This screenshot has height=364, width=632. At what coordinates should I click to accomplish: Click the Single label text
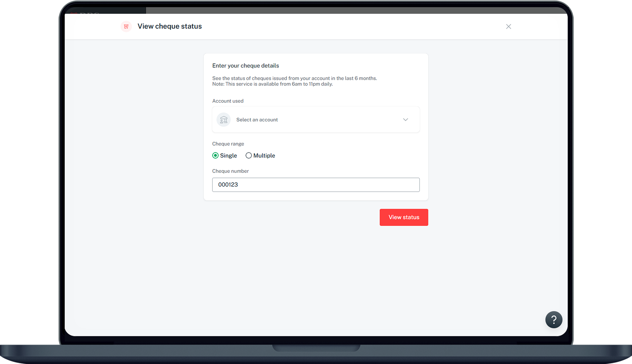point(228,155)
